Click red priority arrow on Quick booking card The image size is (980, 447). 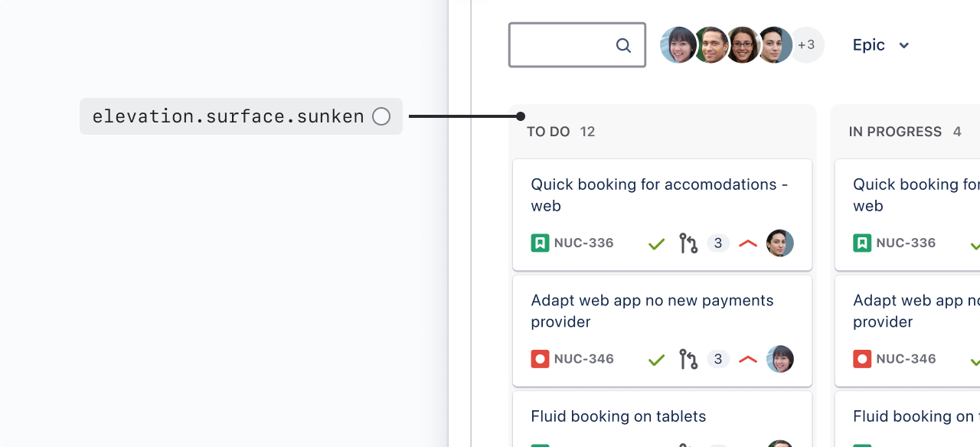(x=748, y=243)
